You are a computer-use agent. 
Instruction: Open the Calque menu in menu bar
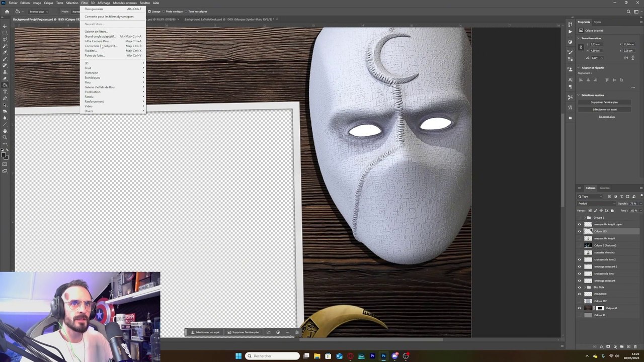pyautogui.click(x=48, y=3)
